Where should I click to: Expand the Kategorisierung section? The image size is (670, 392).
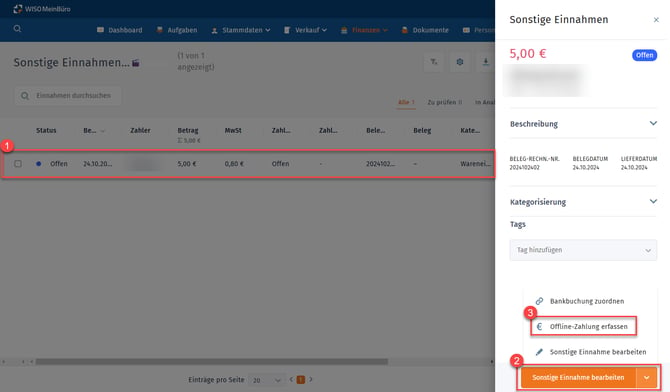pos(653,201)
